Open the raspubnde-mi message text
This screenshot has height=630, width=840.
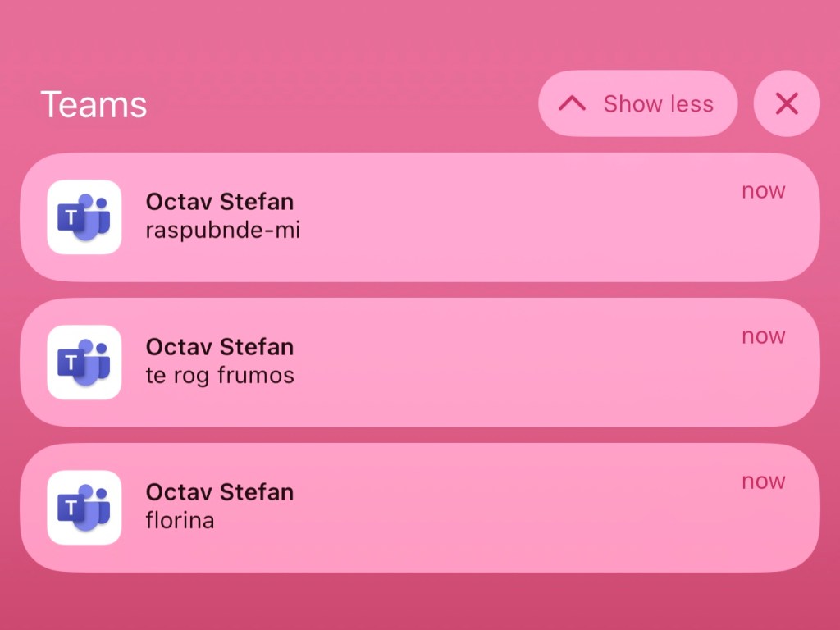pyautogui.click(x=222, y=231)
